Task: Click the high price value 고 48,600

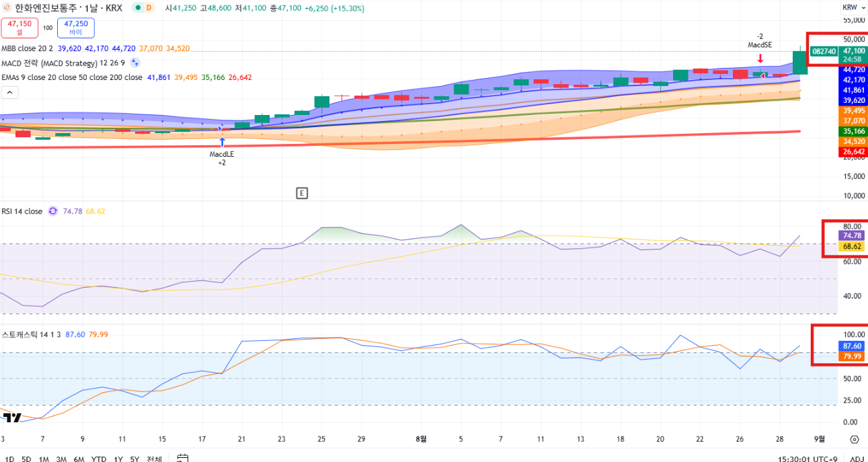Action: 215,8
